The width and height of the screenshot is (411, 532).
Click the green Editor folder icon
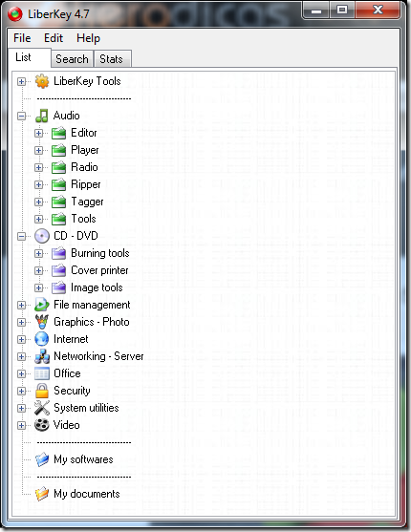pyautogui.click(x=58, y=133)
